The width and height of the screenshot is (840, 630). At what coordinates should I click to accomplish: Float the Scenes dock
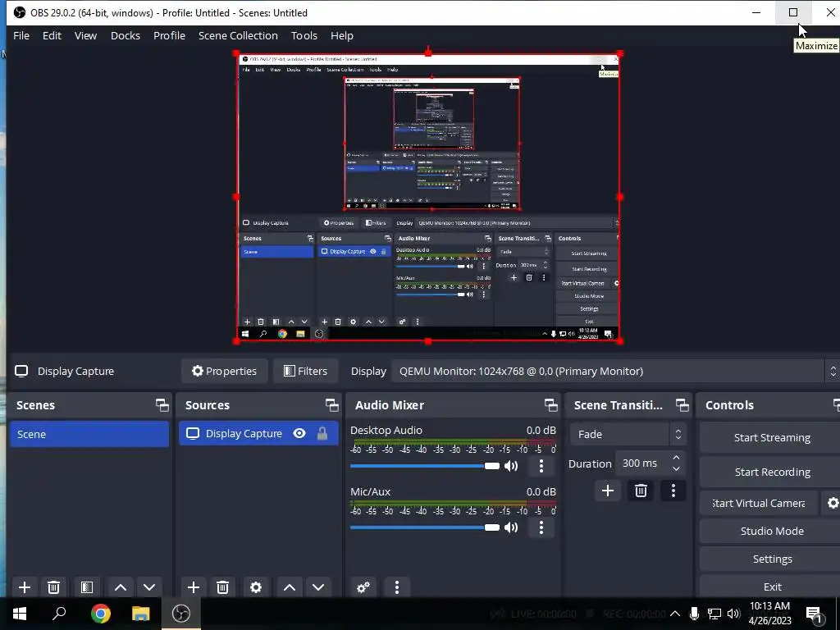coord(162,405)
